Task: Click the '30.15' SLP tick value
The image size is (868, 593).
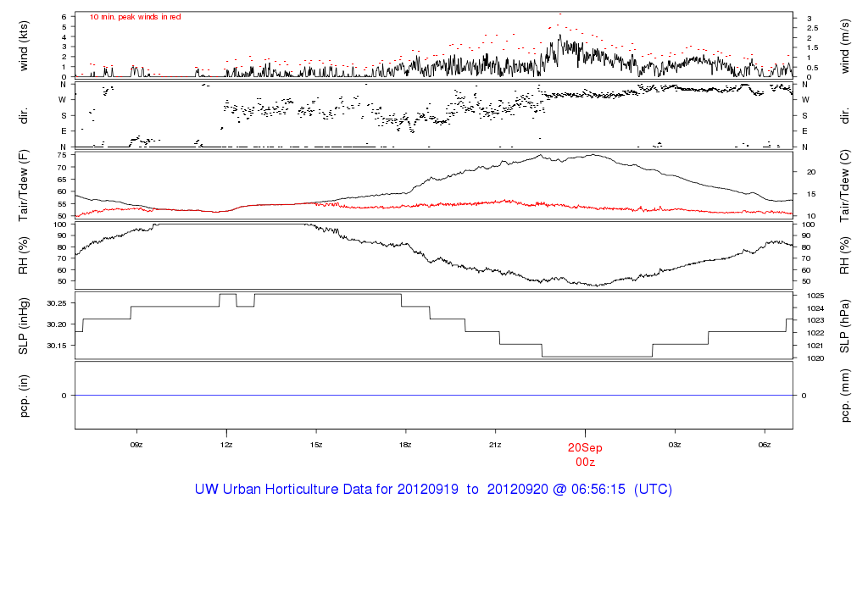Action: click(x=57, y=345)
